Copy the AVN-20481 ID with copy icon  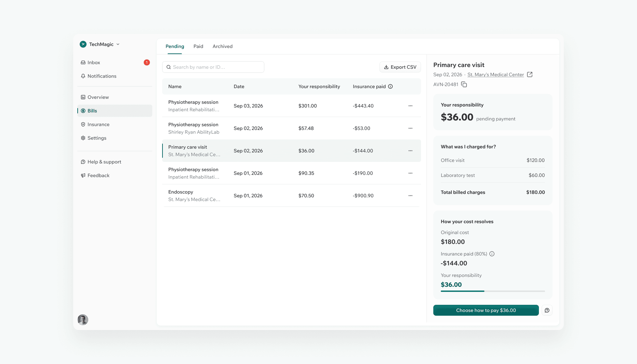click(464, 84)
